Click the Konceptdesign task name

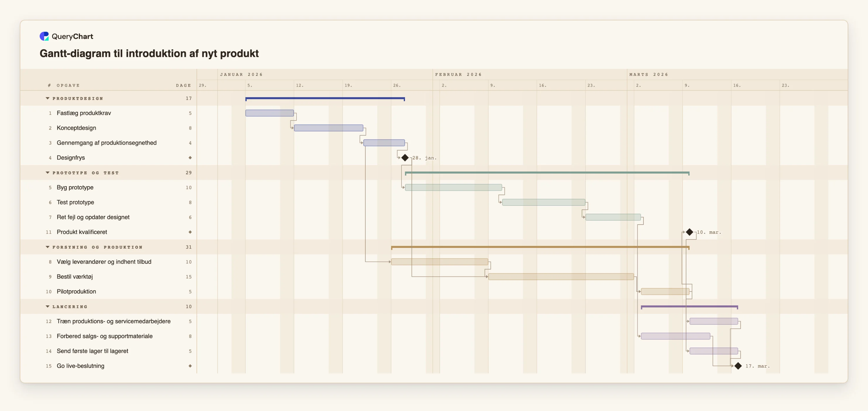76,128
